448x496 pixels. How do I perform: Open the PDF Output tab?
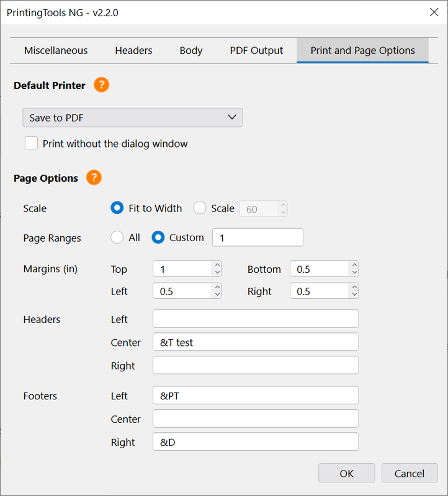[x=256, y=51]
